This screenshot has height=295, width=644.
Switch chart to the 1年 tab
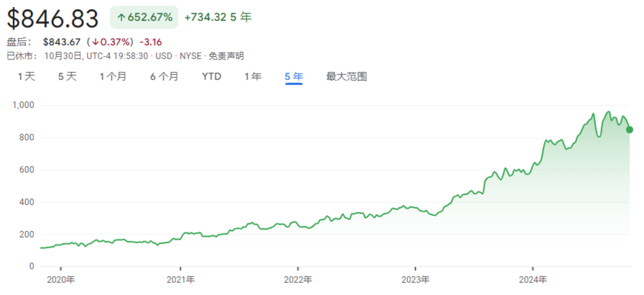(253, 77)
